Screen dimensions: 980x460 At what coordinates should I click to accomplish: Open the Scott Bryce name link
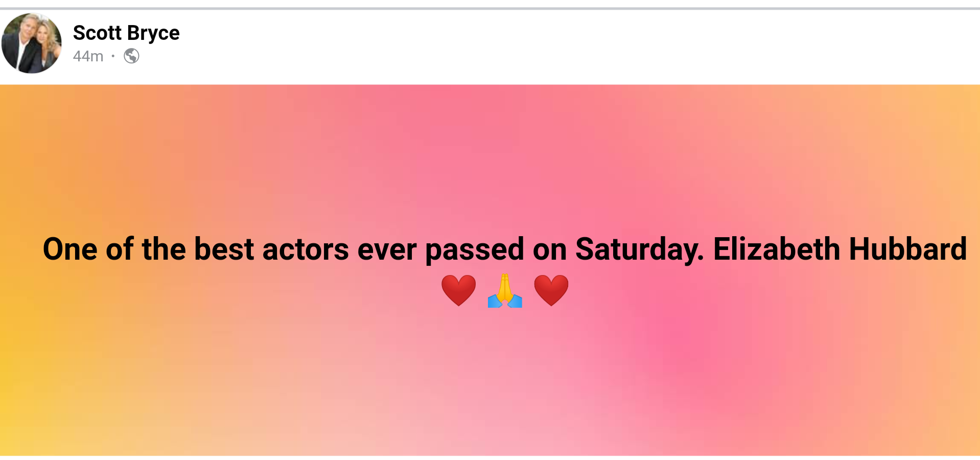tap(126, 33)
